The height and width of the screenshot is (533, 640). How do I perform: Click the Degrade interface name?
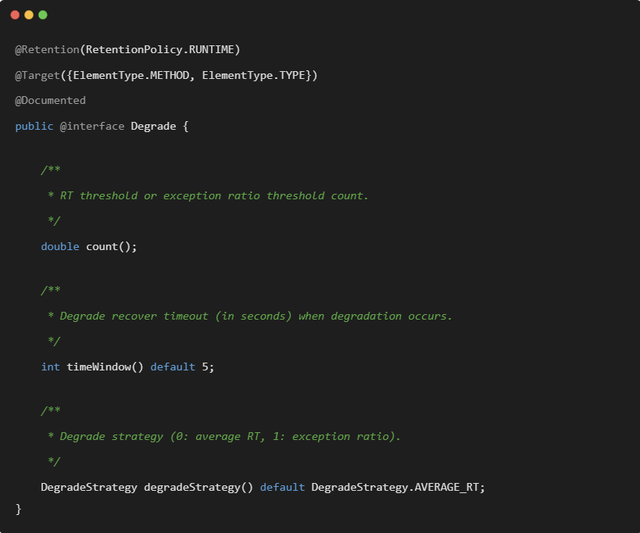coord(153,127)
